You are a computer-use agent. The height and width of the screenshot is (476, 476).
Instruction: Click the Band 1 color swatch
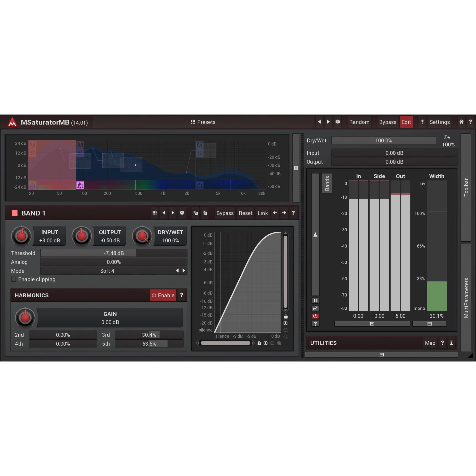click(15, 213)
